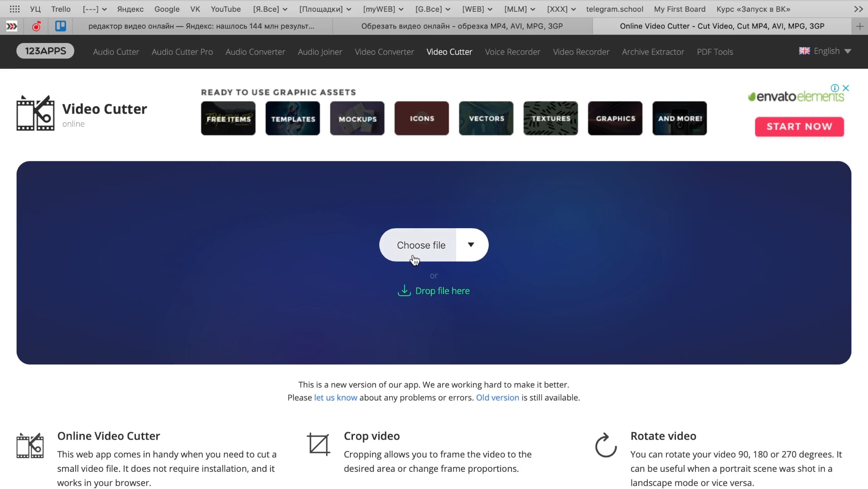Image resolution: width=868 pixels, height=489 pixels.
Task: Click the Video Cutter filmstrip logo
Action: coord(35,113)
